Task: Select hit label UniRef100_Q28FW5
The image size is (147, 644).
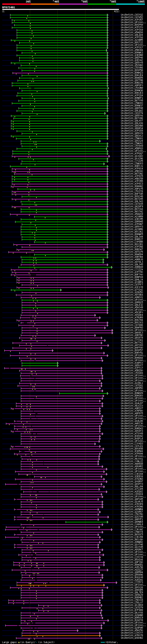Action: point(132,628)
